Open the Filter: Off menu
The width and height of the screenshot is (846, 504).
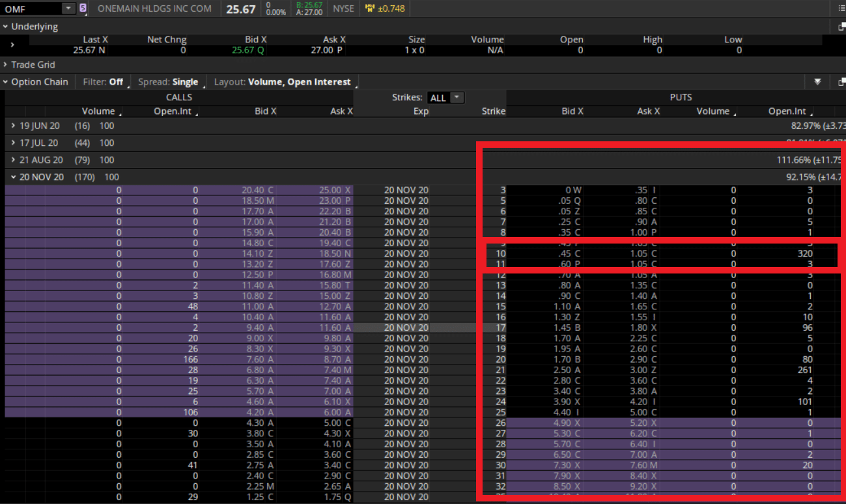pyautogui.click(x=103, y=82)
